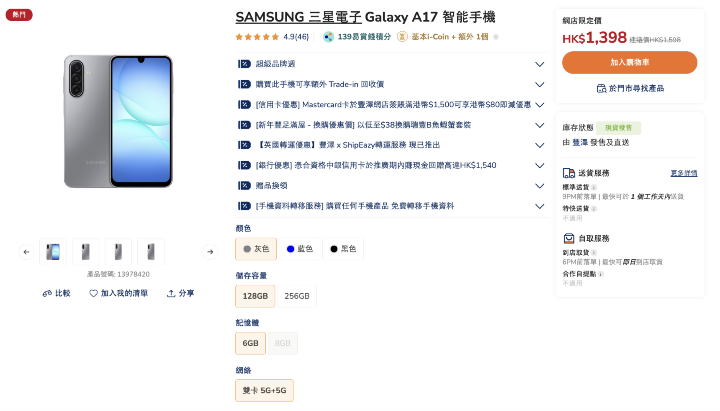Click the previous thumbnail arrow

click(26, 252)
